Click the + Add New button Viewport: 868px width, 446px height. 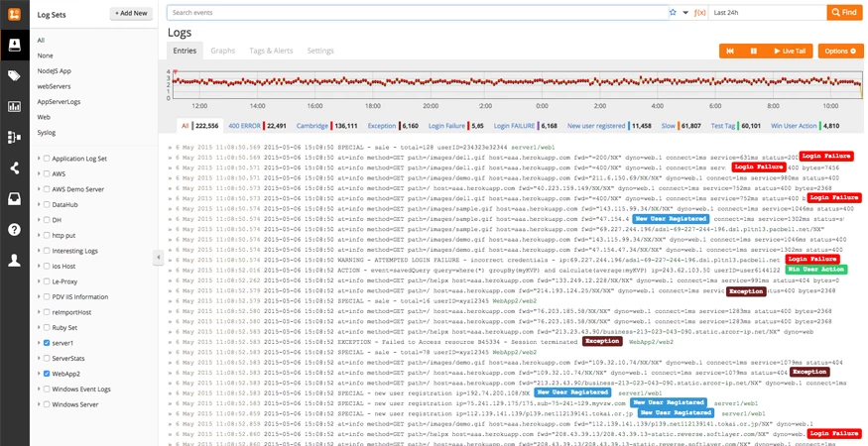[x=131, y=13]
